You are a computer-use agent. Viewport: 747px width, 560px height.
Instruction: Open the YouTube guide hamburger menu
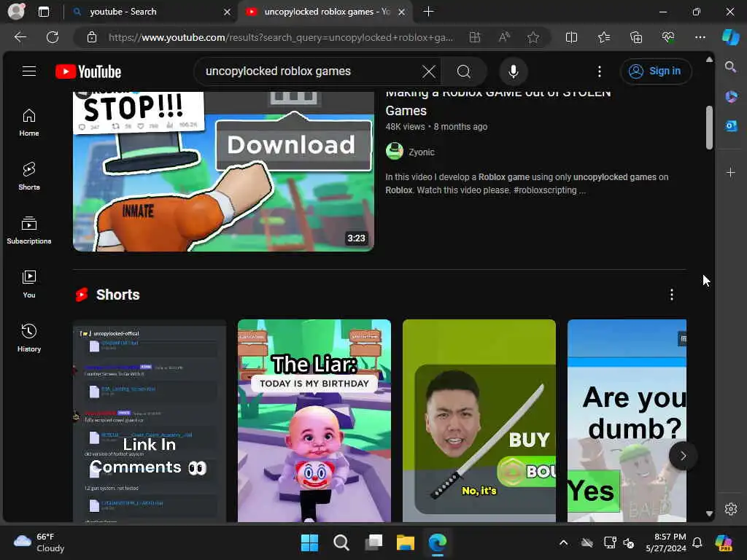coord(29,71)
